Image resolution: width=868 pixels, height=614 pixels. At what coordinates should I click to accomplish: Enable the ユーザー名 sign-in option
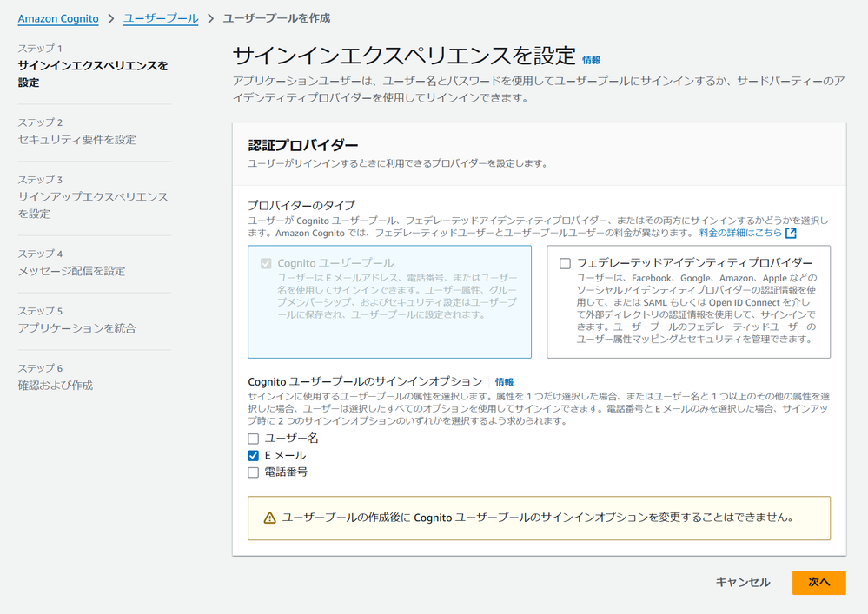point(253,439)
